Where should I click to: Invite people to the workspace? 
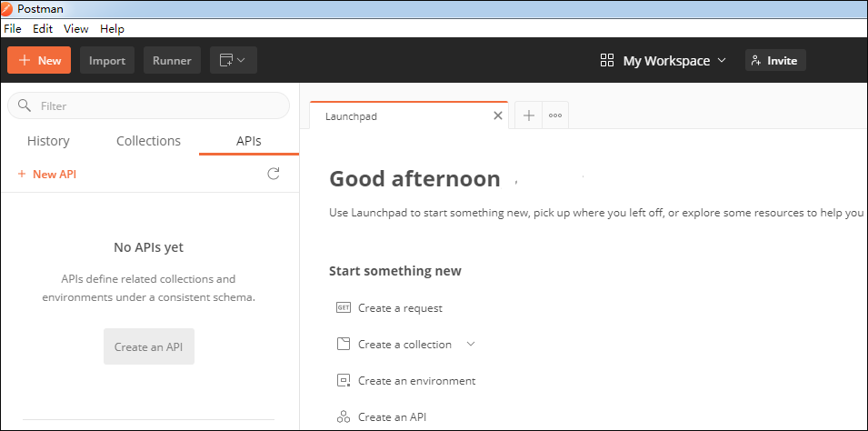click(774, 61)
